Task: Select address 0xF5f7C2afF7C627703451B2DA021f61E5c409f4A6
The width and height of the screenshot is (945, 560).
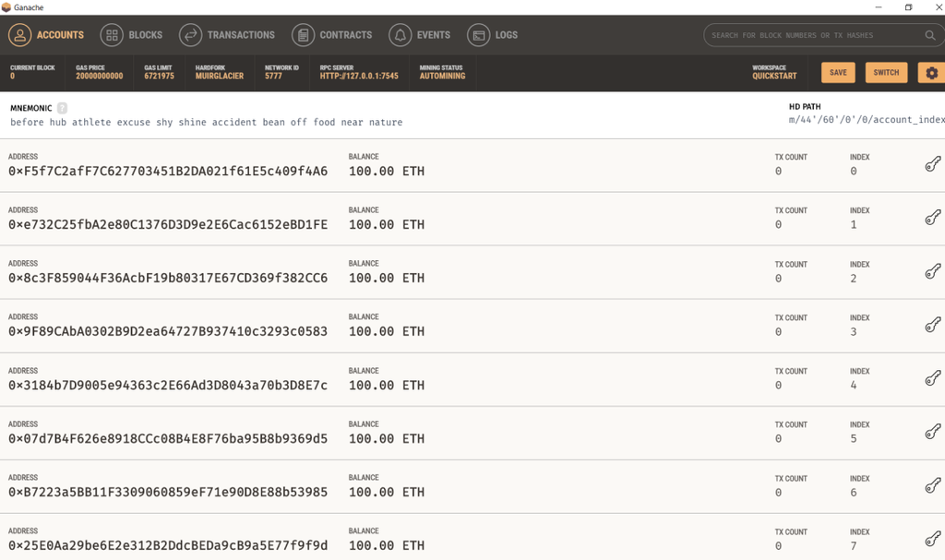Action: (168, 172)
